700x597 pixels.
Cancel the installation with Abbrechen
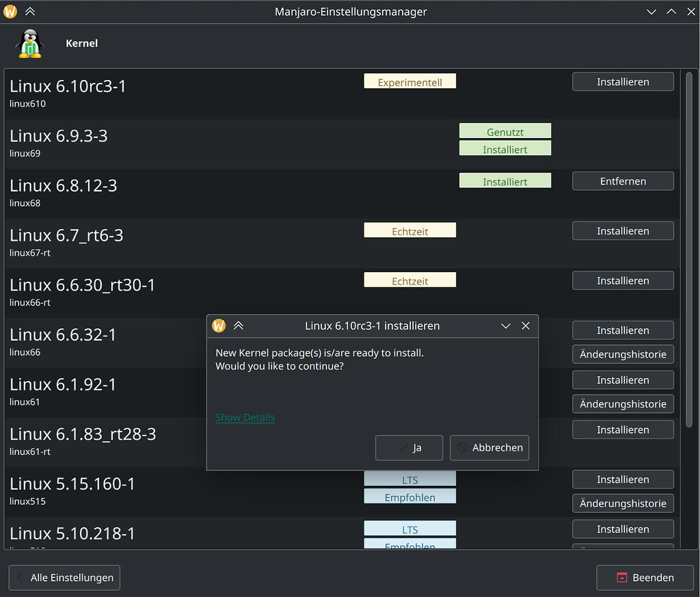[489, 448]
